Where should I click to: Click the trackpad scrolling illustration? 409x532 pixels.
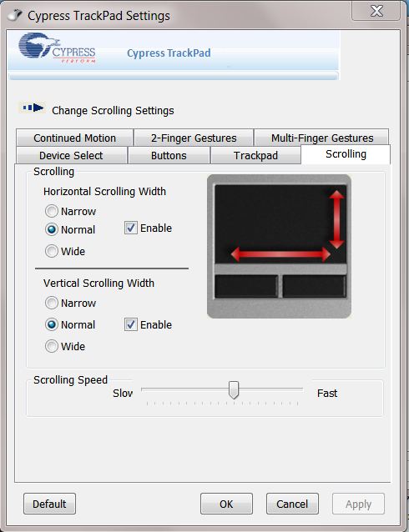click(x=279, y=246)
